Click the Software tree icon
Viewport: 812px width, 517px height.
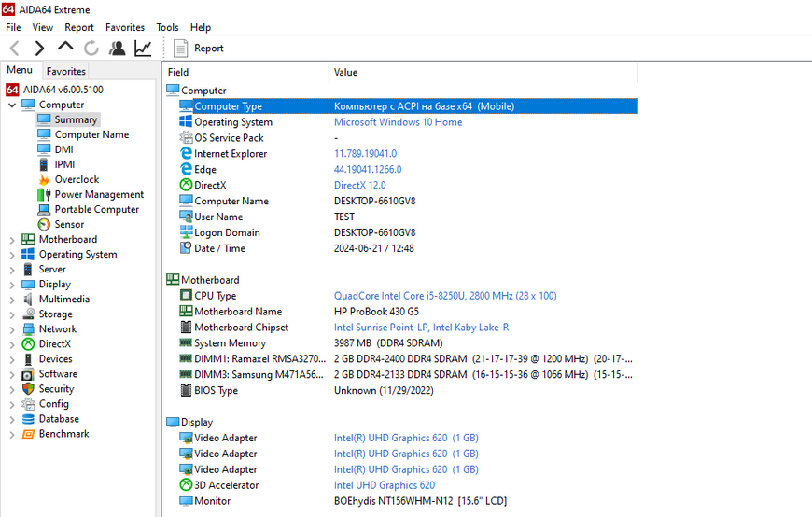click(x=28, y=374)
